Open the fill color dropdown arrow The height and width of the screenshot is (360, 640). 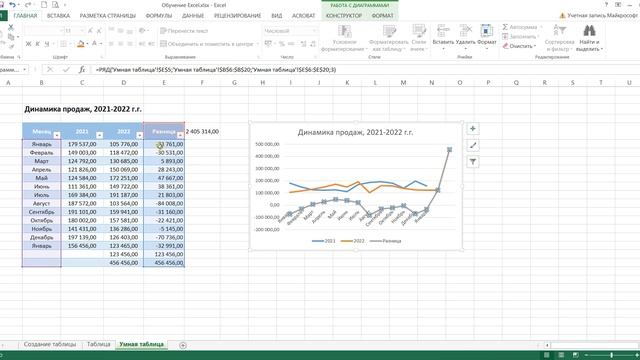(87, 44)
